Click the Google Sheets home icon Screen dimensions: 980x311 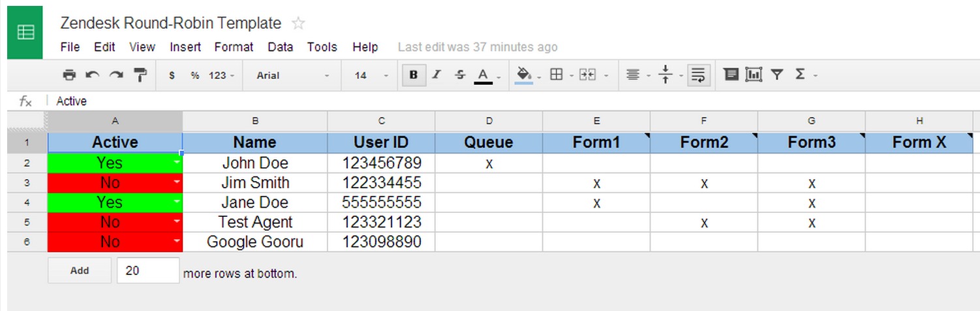pyautogui.click(x=25, y=32)
